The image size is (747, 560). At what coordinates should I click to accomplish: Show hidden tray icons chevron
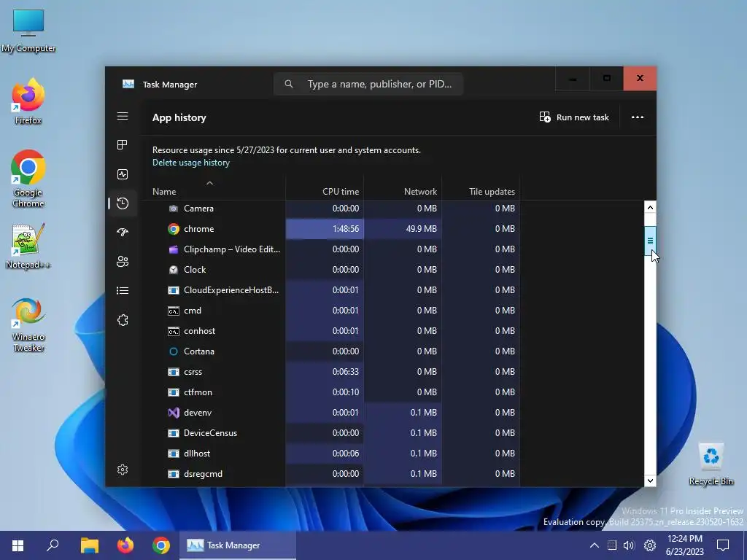click(594, 545)
